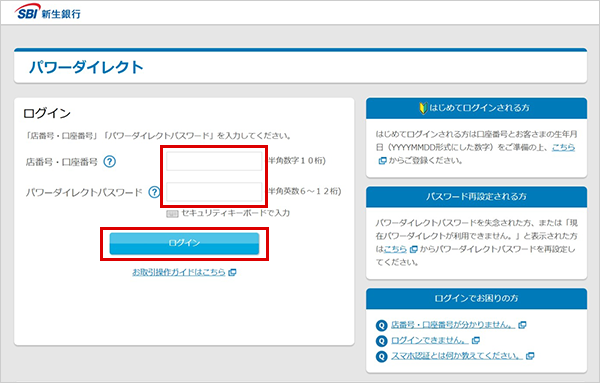Open help icon next to 店番号・口座番号
The image size is (600, 383).
(110, 161)
